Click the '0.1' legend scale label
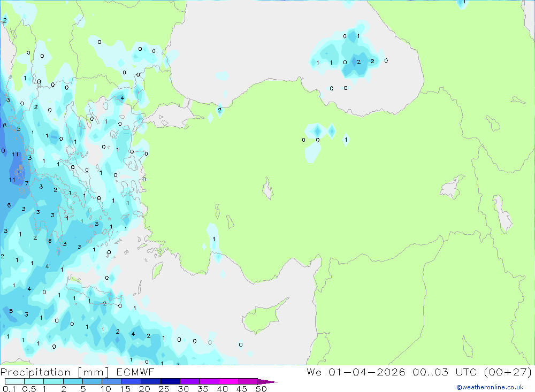The width and height of the screenshot is (535, 392). pyautogui.click(x=9, y=389)
